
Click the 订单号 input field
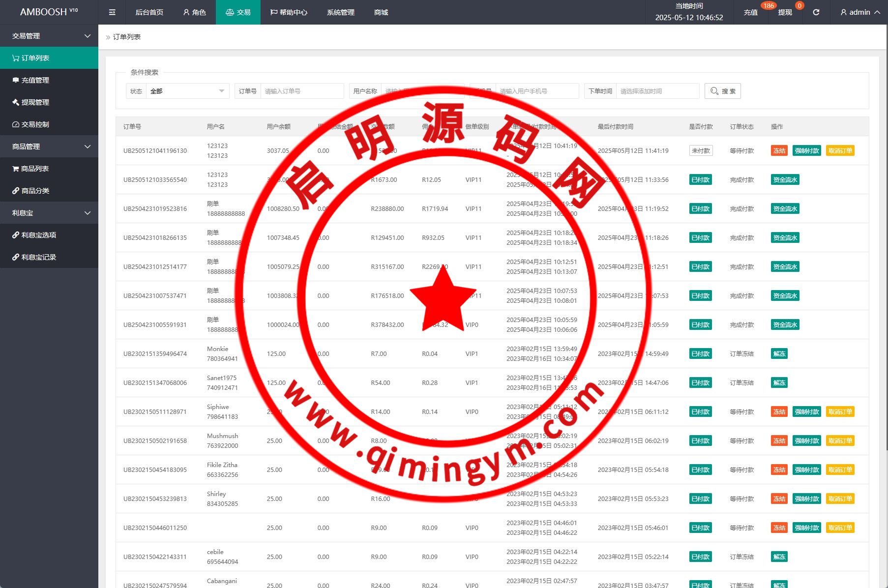click(301, 91)
